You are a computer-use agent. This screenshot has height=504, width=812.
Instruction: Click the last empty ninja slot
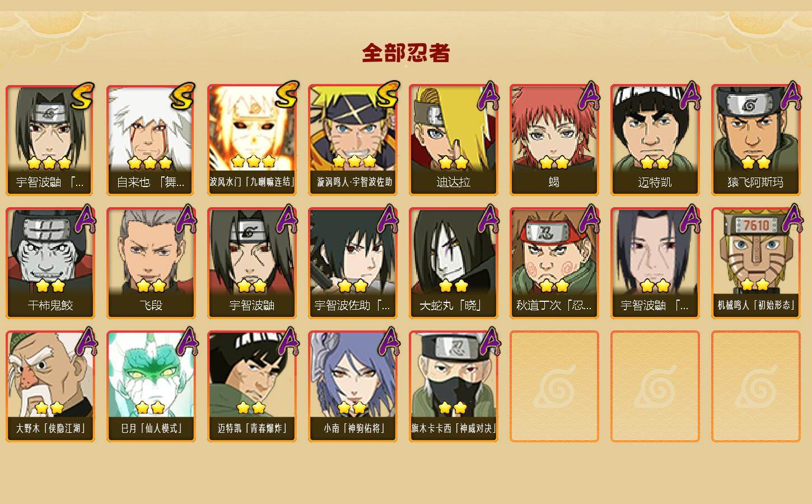tap(756, 386)
